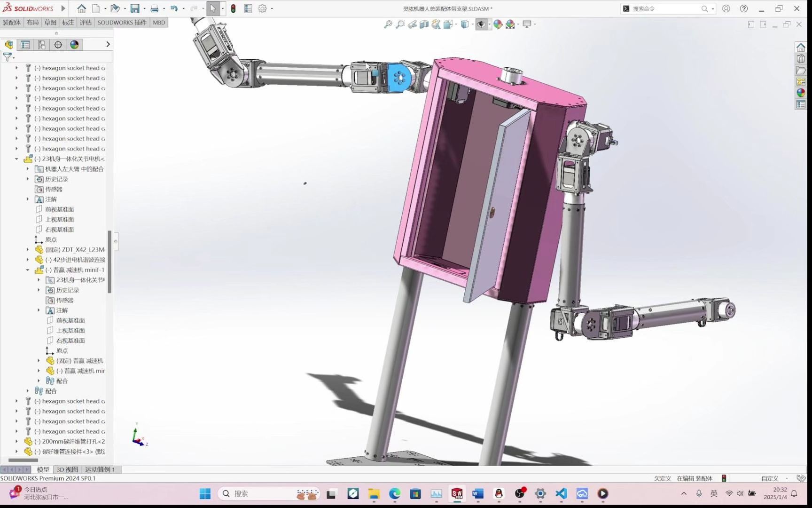The width and height of the screenshot is (812, 508).
Task: Collapse the 普赢 减速机 minif-1 node
Action: [x=28, y=270]
